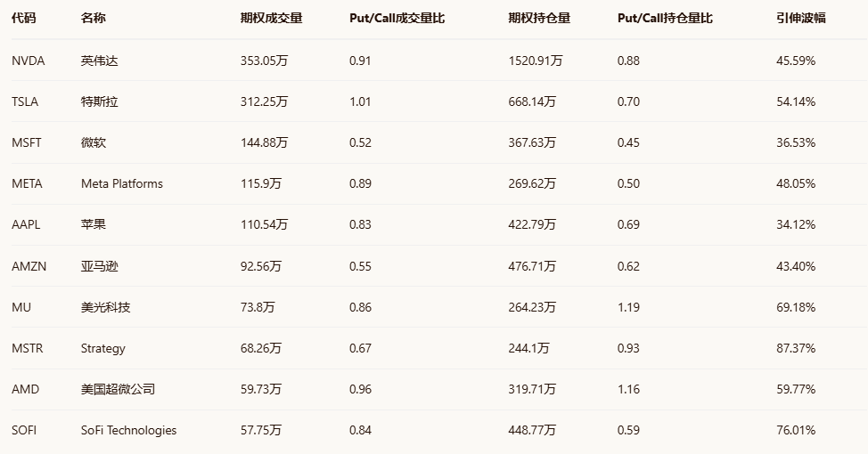Select the 87.37% implied volatility cell
Image resolution: width=868 pixels, height=454 pixels.
click(796, 348)
